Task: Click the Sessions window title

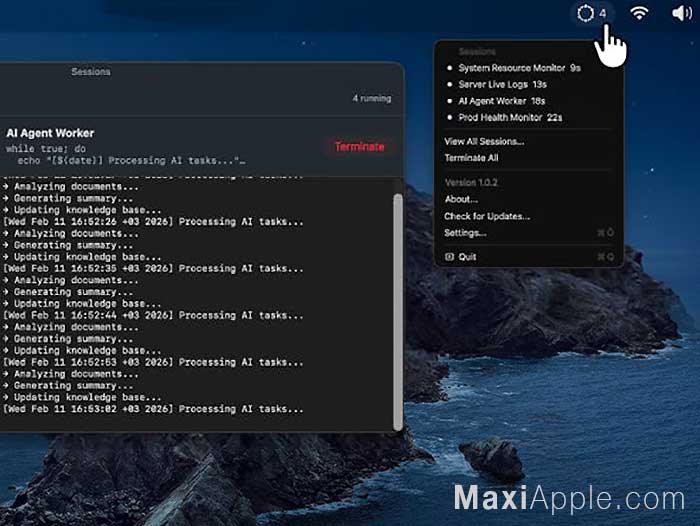Action: point(91,71)
